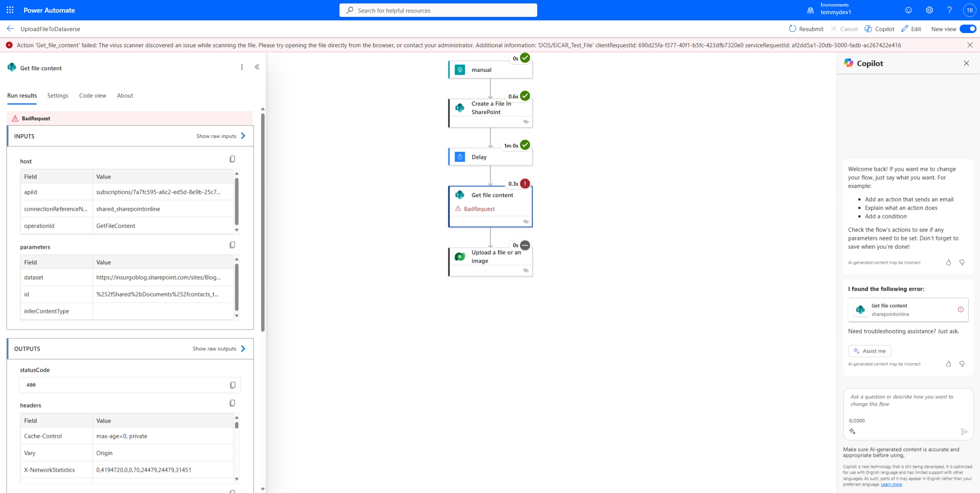Copy the parameters table contents
Screen dimensions: 980x493
[232, 245]
